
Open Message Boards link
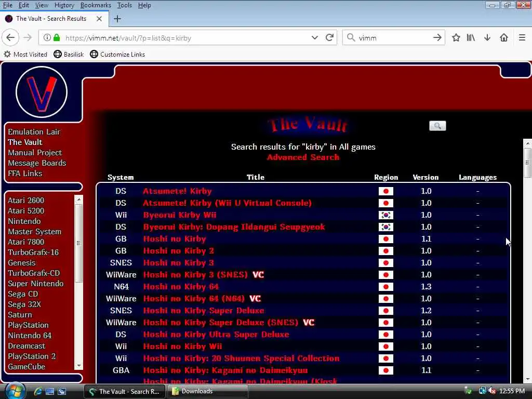tap(37, 163)
